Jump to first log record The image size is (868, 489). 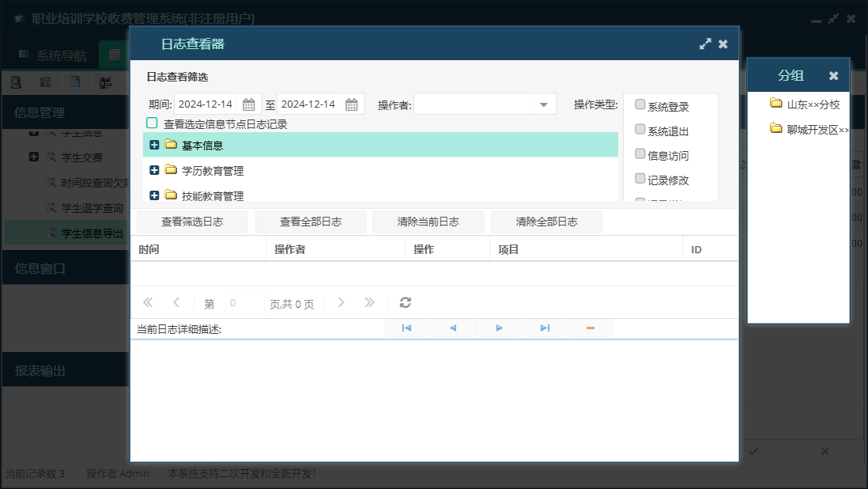pyautogui.click(x=406, y=328)
